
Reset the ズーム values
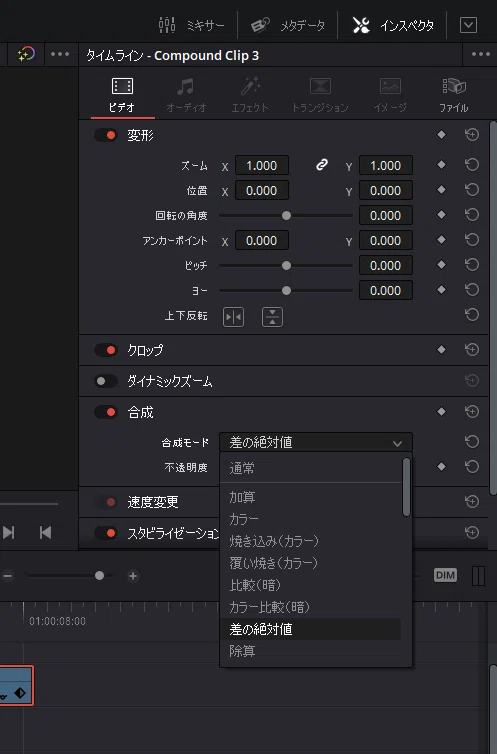click(472, 165)
